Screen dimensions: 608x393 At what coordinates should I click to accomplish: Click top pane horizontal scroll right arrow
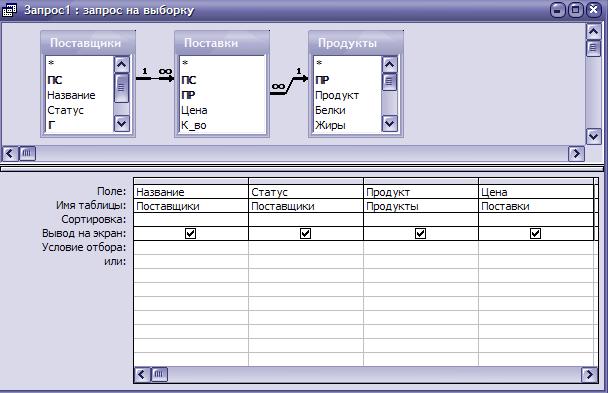576,153
